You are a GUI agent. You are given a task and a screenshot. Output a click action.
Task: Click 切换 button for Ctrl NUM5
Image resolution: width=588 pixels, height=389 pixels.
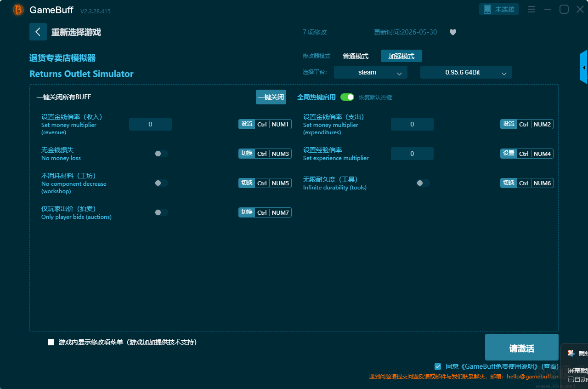(x=247, y=183)
